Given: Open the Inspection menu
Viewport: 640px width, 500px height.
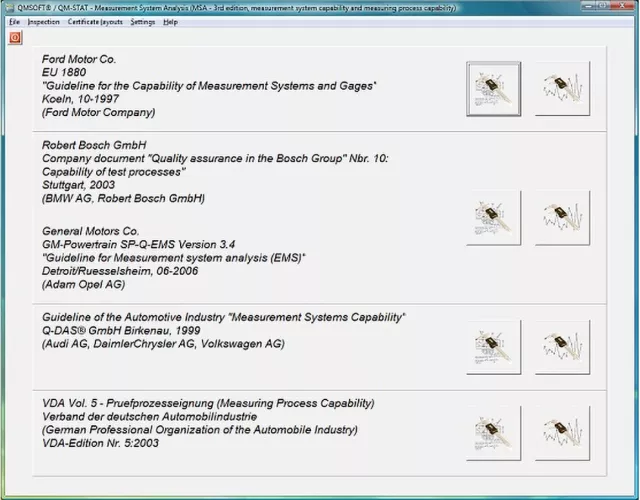Looking at the screenshot, I should tap(44, 22).
